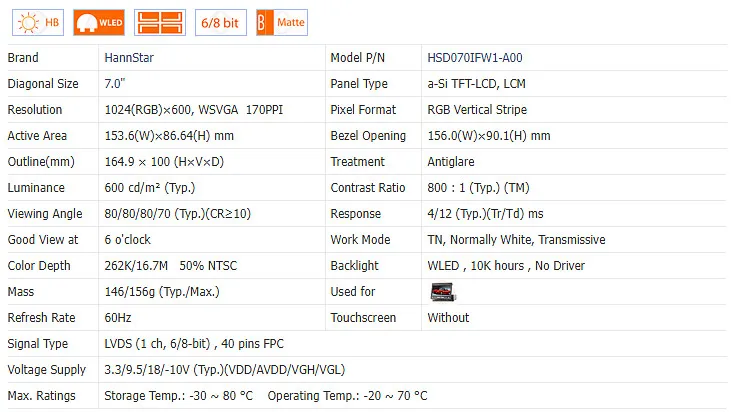Click the Contrast Ratio label
Viewport: 731px width, 412px height.
tap(368, 188)
